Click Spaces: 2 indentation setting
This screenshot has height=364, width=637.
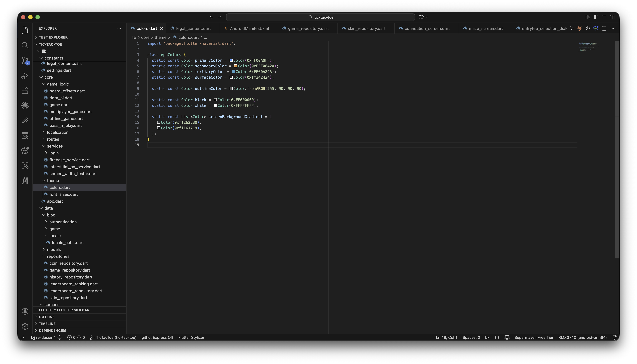click(x=471, y=338)
